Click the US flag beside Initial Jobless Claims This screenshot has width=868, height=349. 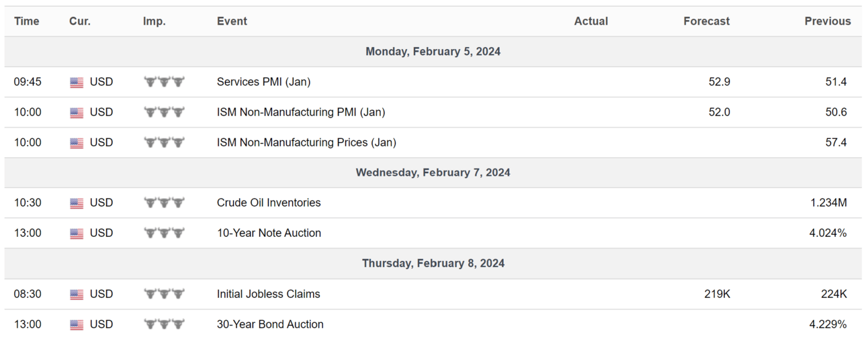[77, 295]
